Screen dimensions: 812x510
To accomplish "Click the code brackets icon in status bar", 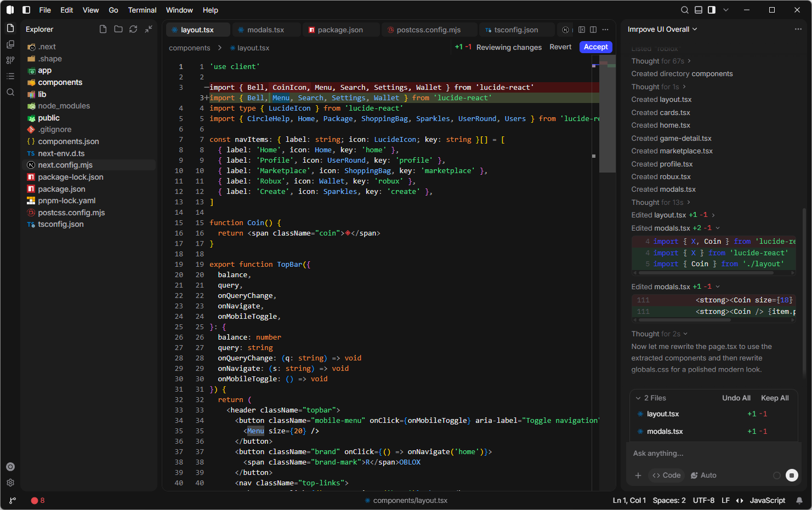I will (740, 500).
